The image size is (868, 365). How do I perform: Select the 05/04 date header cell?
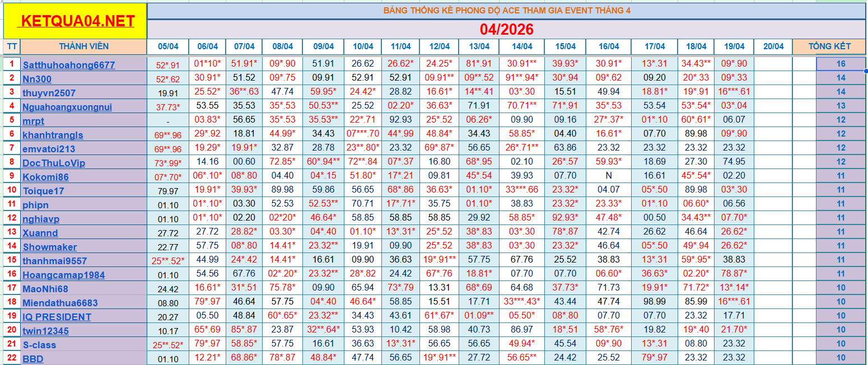click(168, 46)
